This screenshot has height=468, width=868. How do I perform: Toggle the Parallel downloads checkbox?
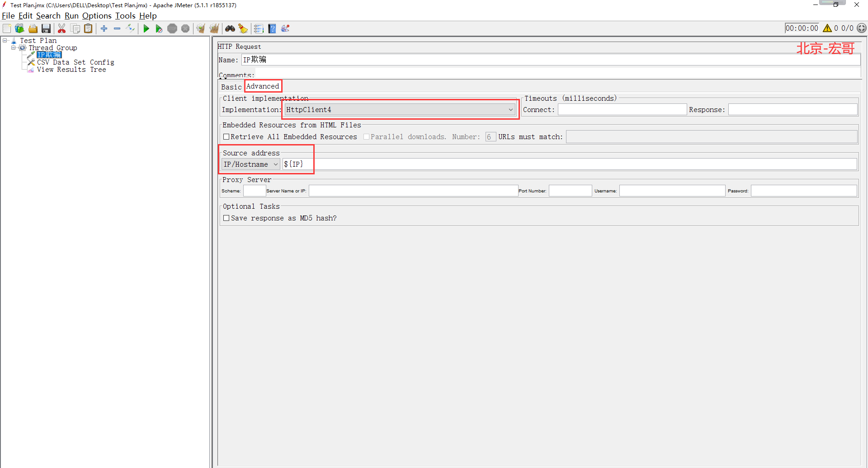tap(367, 137)
